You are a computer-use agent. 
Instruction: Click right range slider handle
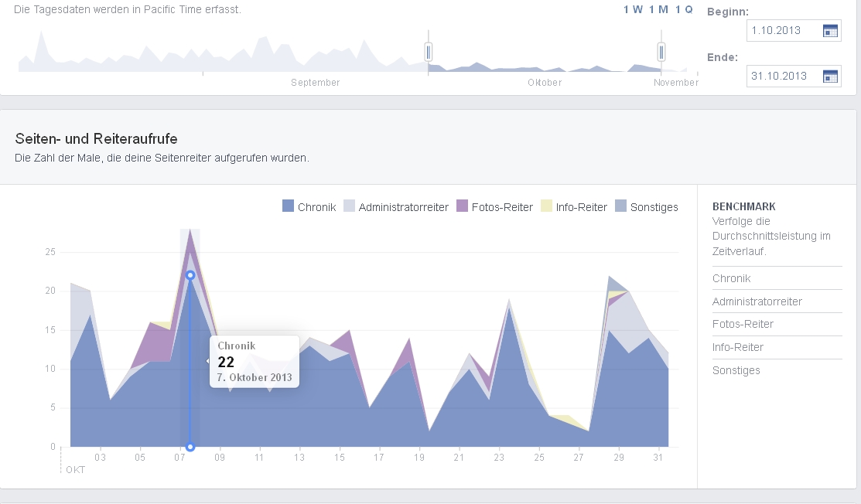[661, 52]
